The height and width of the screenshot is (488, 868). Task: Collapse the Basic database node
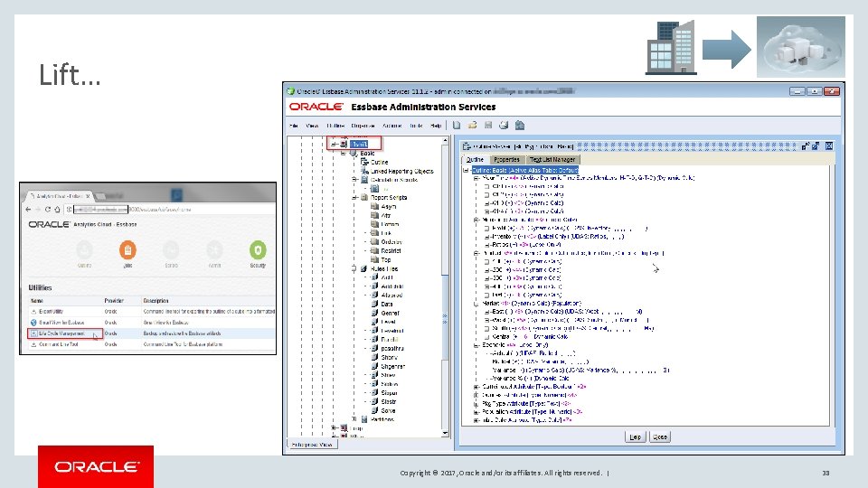[344, 154]
